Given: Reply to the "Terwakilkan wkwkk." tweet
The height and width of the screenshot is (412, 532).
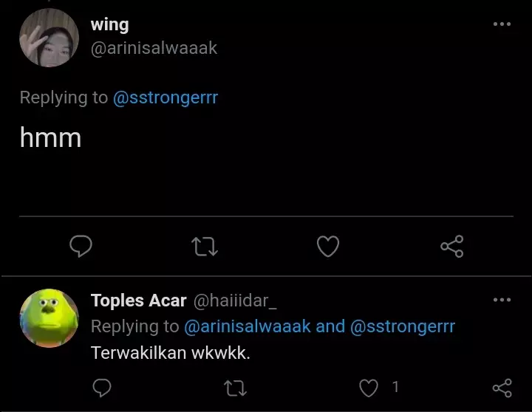Looking at the screenshot, I should pyautogui.click(x=103, y=387).
